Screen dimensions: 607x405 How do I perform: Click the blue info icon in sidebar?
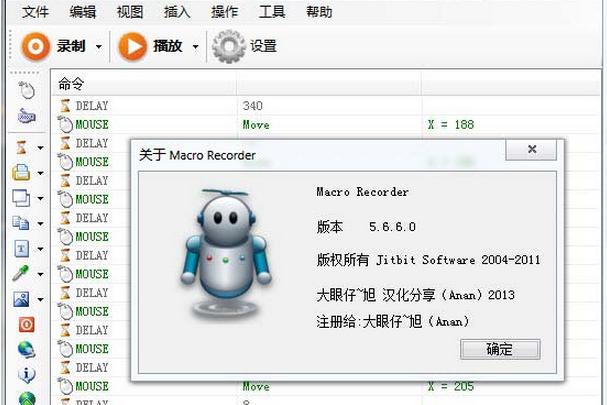click(27, 375)
